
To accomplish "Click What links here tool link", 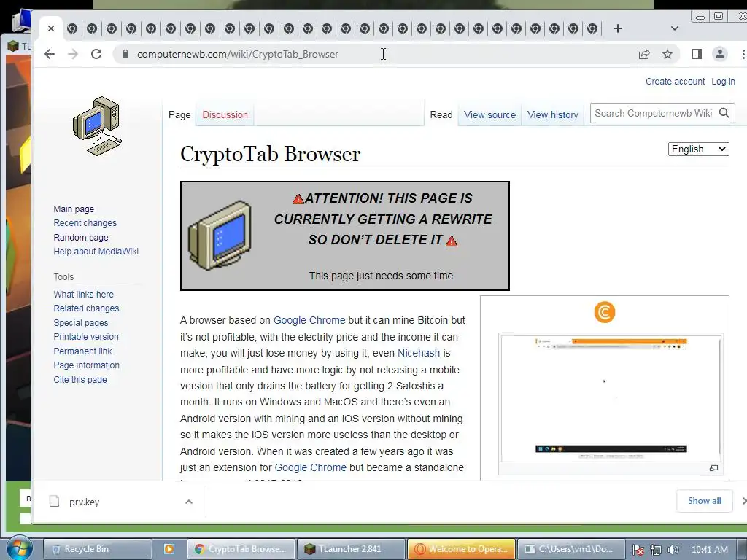I will click(x=83, y=295).
